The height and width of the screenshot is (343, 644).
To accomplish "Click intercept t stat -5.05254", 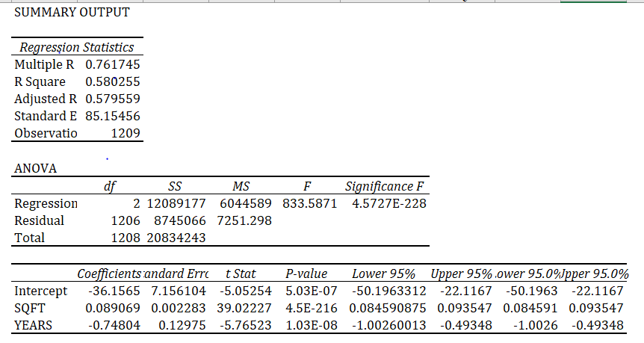I will point(245,291).
